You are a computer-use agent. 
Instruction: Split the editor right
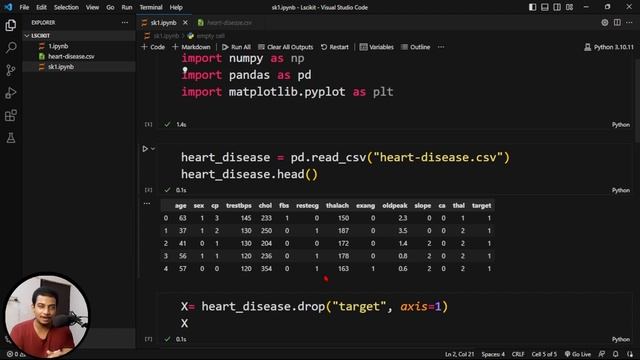(617, 22)
